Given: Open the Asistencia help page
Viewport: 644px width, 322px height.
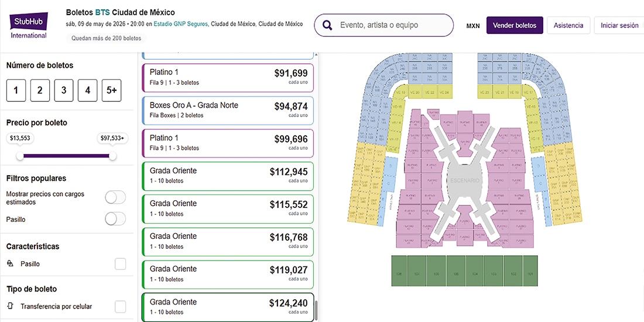Looking at the screenshot, I should [568, 25].
